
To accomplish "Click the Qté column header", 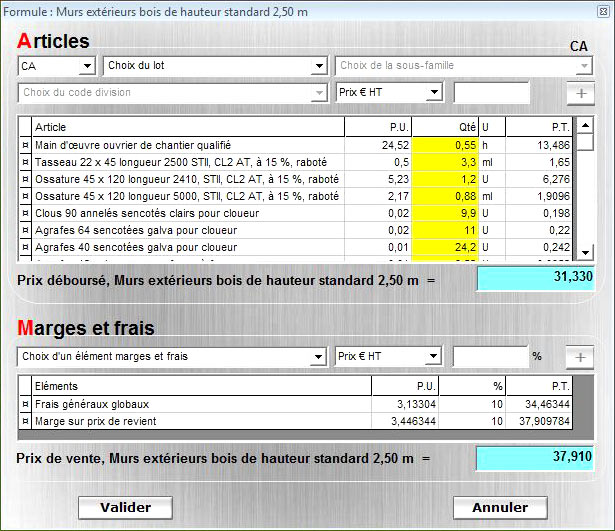I will point(445,127).
